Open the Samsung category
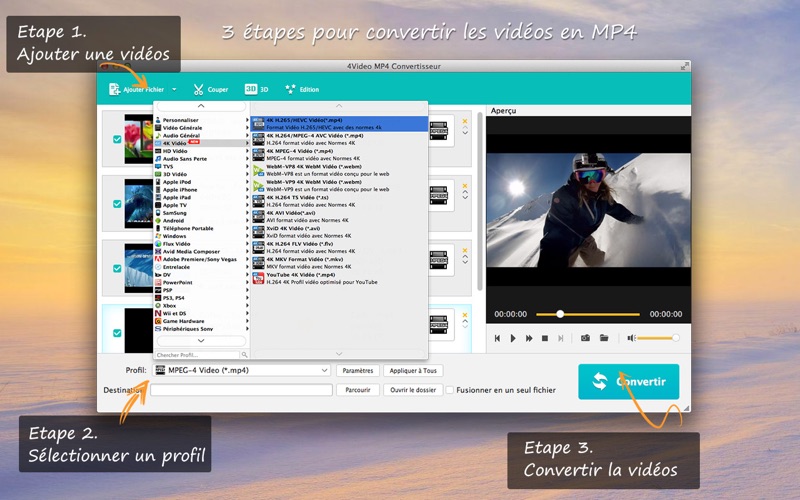800x500 pixels. [x=202, y=213]
